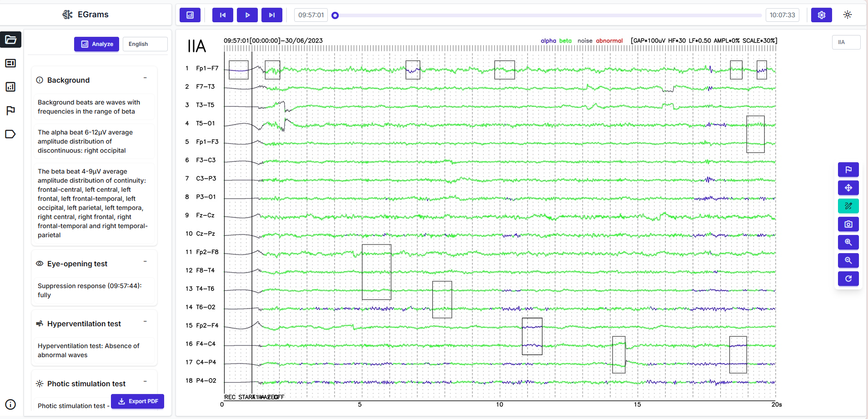The width and height of the screenshot is (868, 419).
Task: Toggle the teal annotation edit tool
Action: (848, 206)
